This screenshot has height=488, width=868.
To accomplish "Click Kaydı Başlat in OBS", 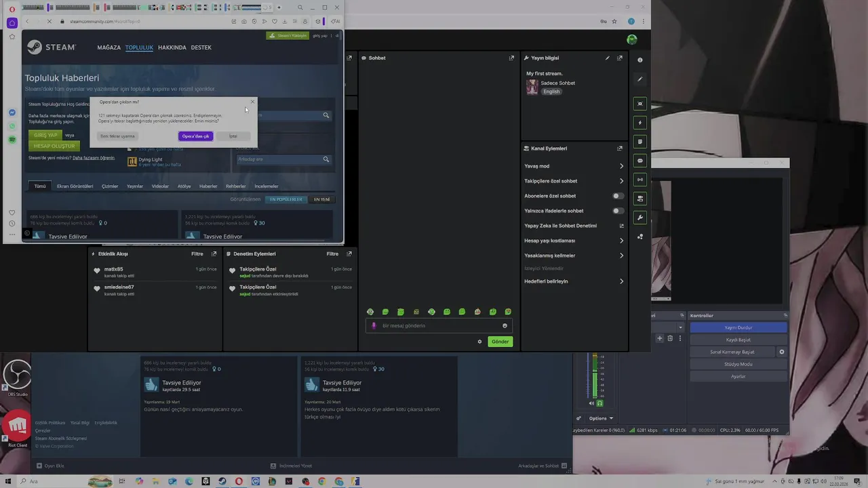I will tap(738, 340).
